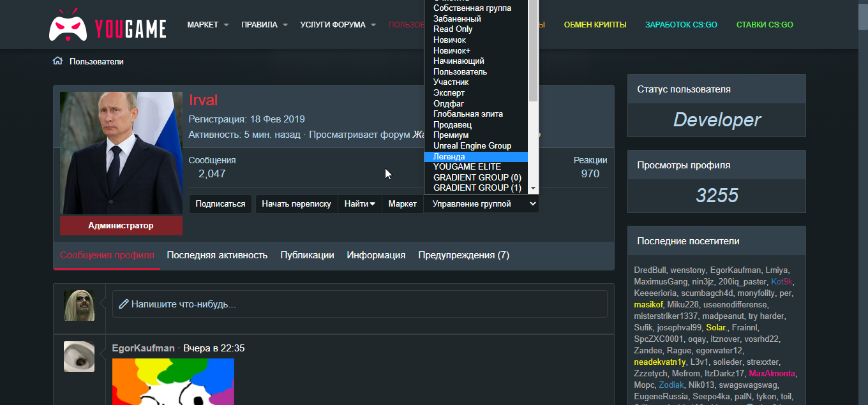The image size is (868, 405).
Task: Click the Управление группой select box
Action: pos(481,204)
